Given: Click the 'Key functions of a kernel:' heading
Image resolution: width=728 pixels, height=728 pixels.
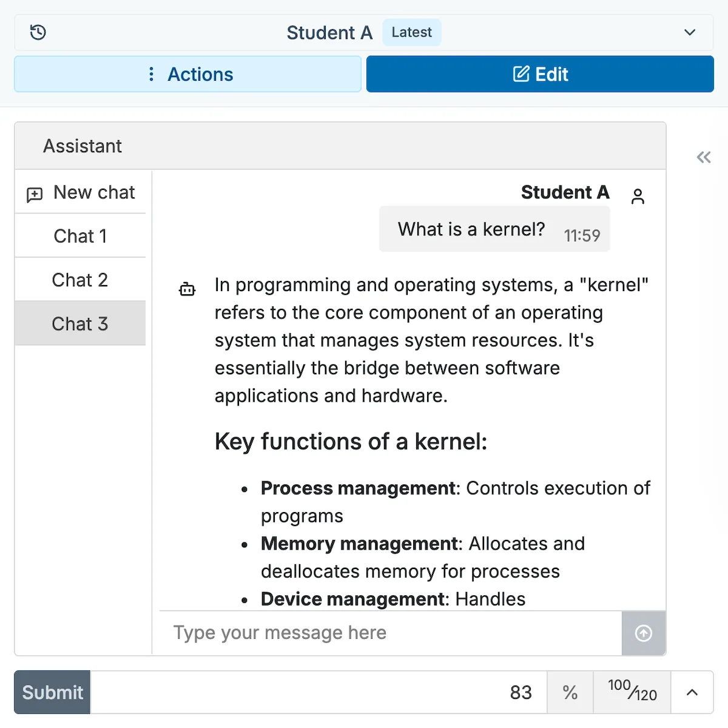Looking at the screenshot, I should point(351,442).
